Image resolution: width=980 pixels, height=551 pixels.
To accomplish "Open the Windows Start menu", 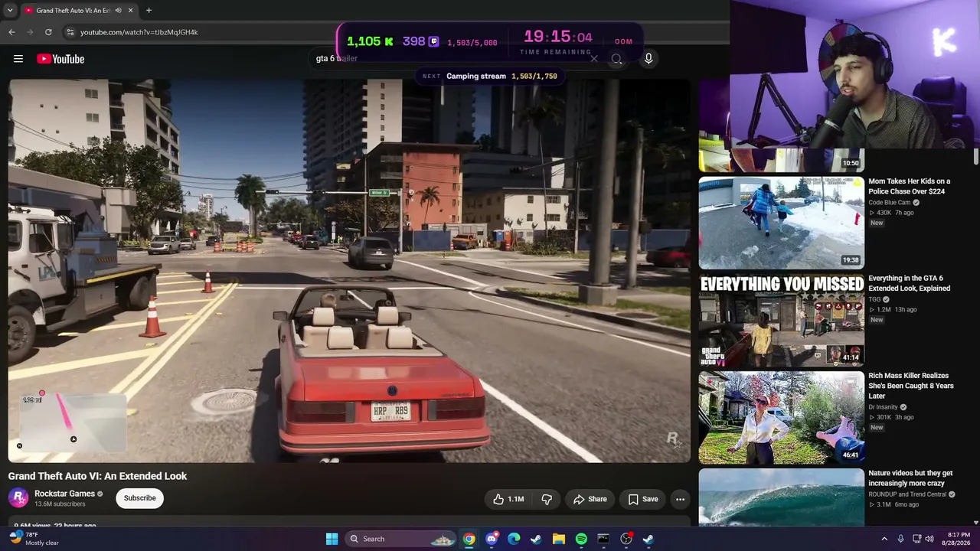I will pyautogui.click(x=332, y=539).
